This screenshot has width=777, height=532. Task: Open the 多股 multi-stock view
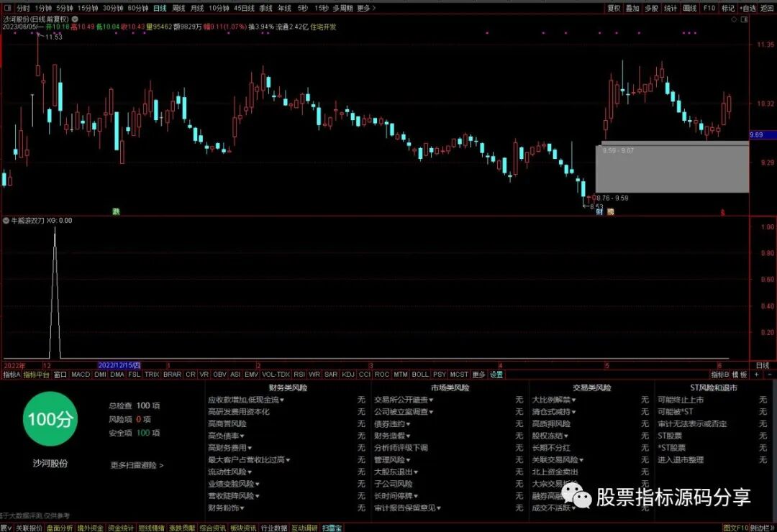(651, 8)
